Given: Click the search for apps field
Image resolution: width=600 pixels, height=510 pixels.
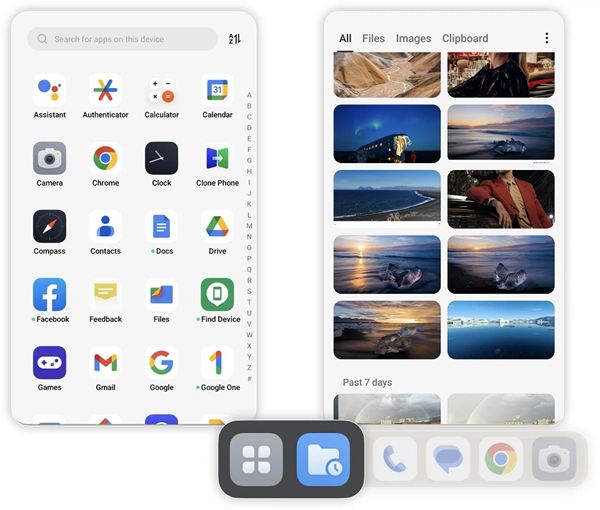Looking at the screenshot, I should pos(122,39).
